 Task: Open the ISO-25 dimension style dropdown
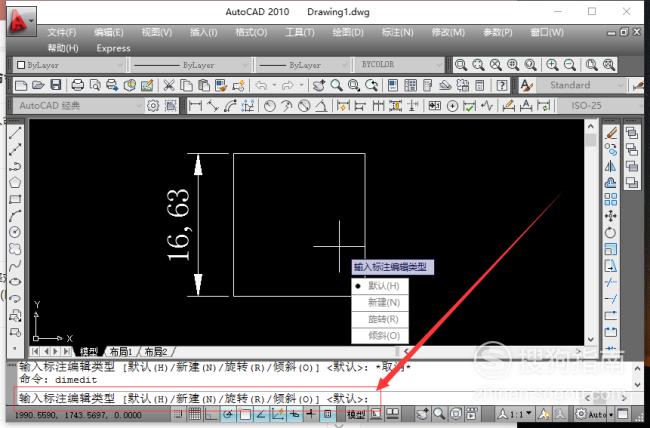click(x=601, y=106)
